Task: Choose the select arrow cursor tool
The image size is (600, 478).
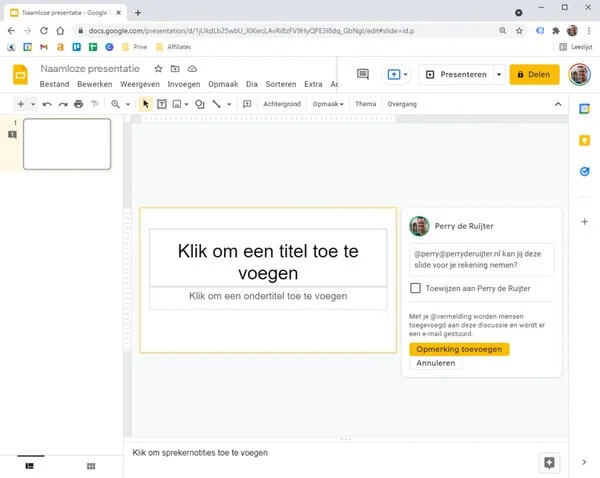Action: coord(146,104)
